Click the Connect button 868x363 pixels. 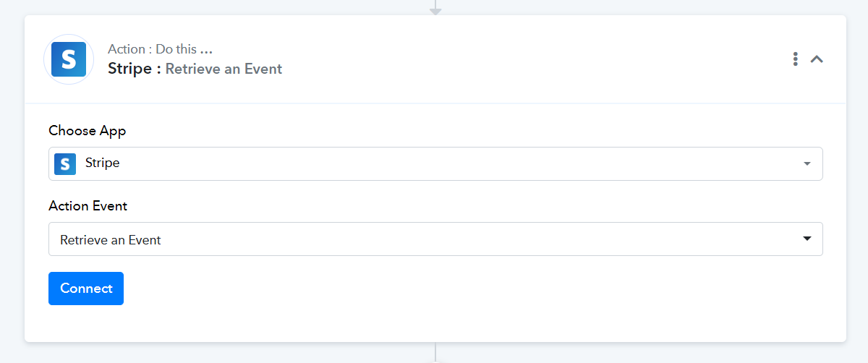click(86, 289)
